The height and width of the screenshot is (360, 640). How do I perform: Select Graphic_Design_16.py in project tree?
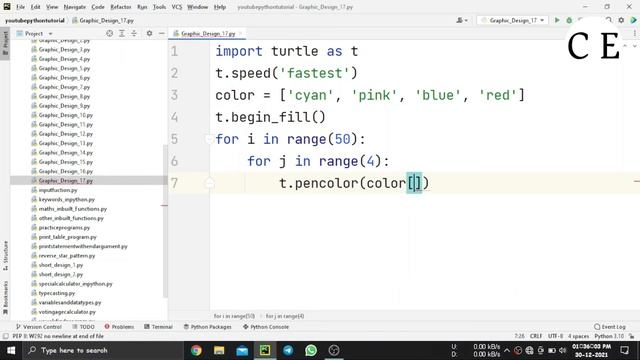66,171
